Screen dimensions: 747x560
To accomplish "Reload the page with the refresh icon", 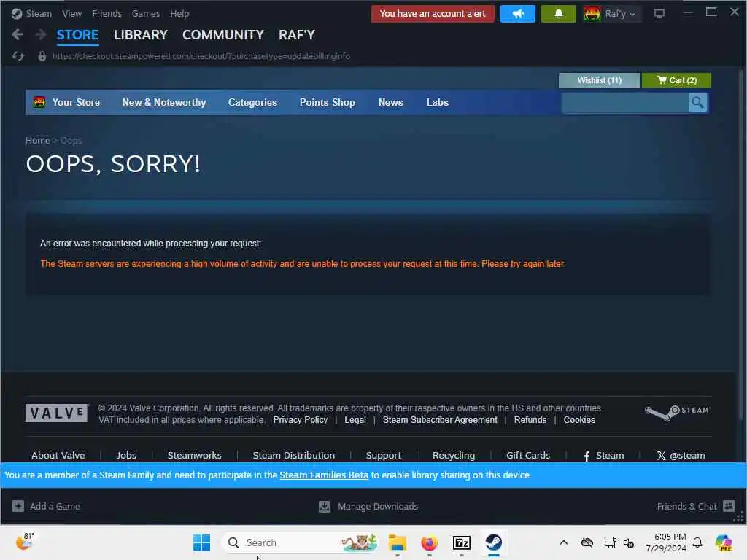I will [18, 56].
